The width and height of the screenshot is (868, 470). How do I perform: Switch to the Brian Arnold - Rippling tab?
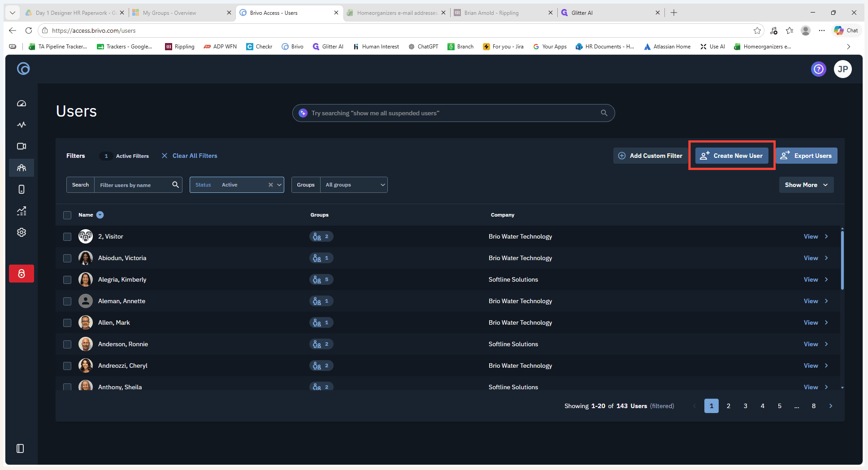tap(503, 13)
